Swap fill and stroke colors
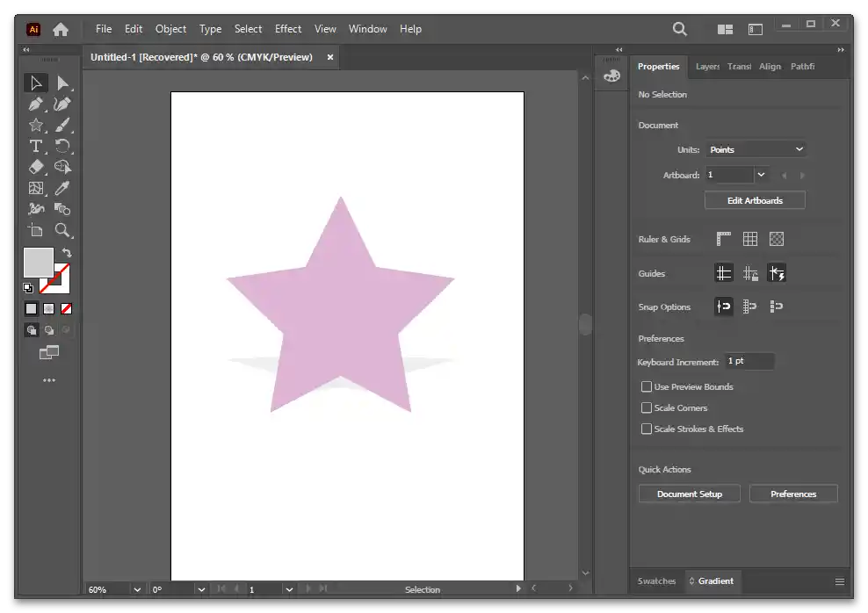 pos(67,253)
